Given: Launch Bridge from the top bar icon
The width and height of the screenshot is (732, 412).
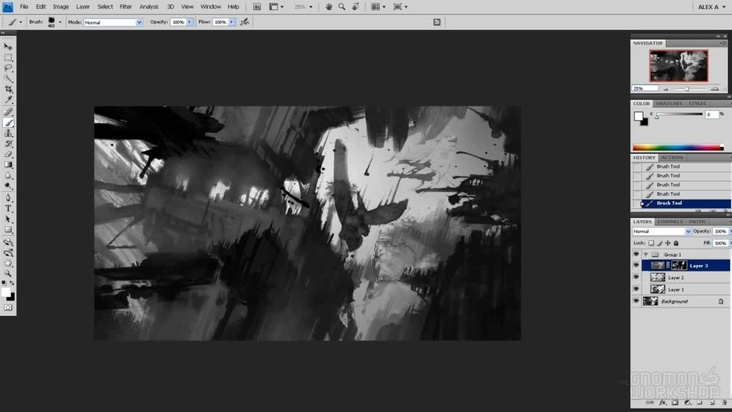Looking at the screenshot, I should 257,6.
